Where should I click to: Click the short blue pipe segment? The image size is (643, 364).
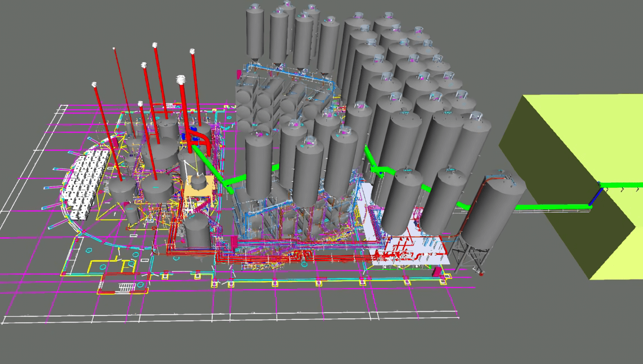point(595,197)
